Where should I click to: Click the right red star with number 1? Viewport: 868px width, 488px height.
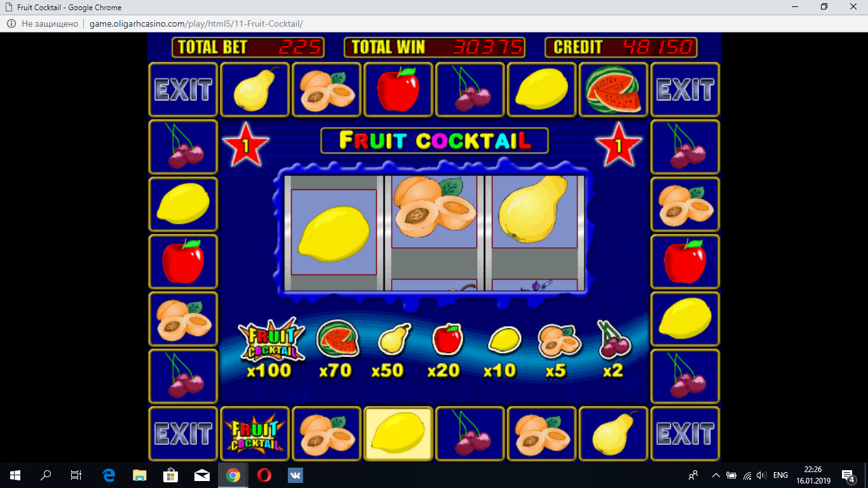click(618, 145)
